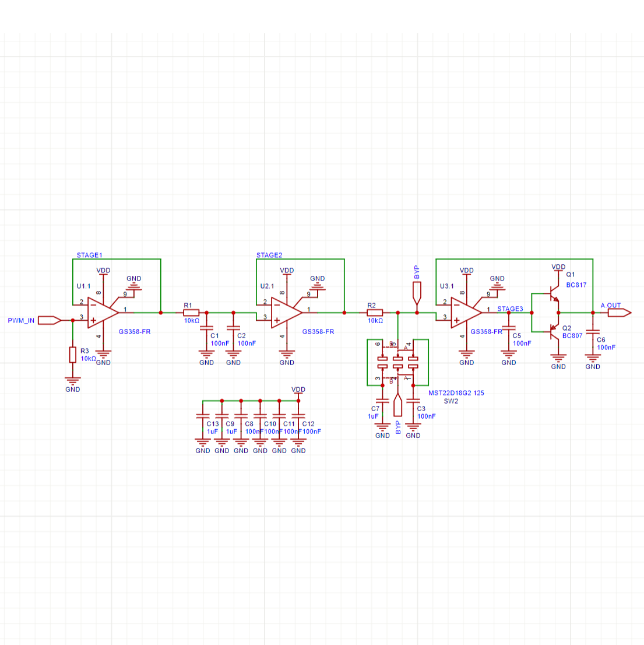Click the VDD symbol above U2.1
644x645 pixels.
(x=287, y=272)
